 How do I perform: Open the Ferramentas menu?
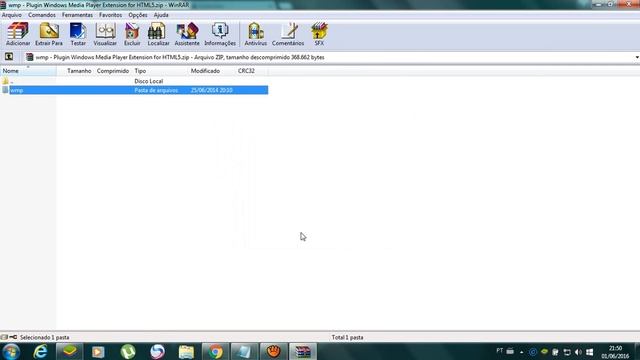[x=77, y=15]
